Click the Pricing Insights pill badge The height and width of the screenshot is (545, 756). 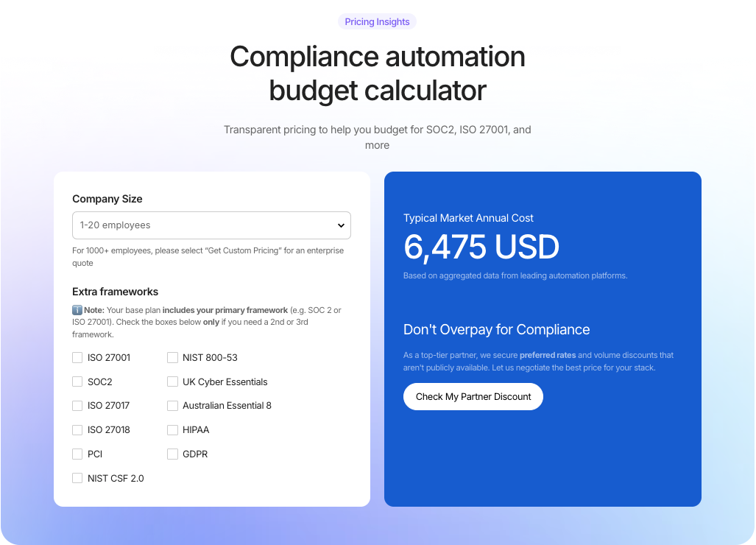tap(377, 21)
